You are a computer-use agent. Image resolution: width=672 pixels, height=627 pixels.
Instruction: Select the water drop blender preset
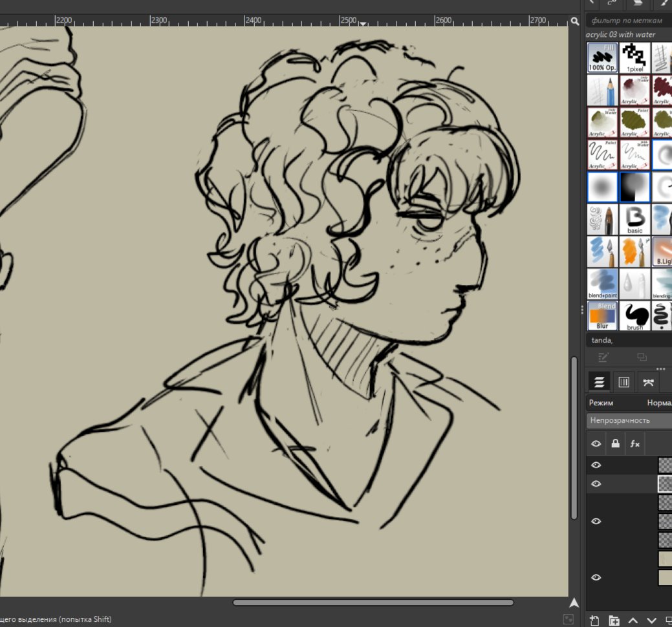pos(634,284)
